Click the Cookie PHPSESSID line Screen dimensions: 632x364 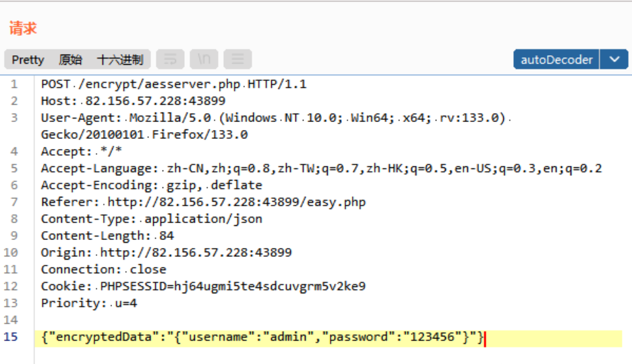point(203,286)
